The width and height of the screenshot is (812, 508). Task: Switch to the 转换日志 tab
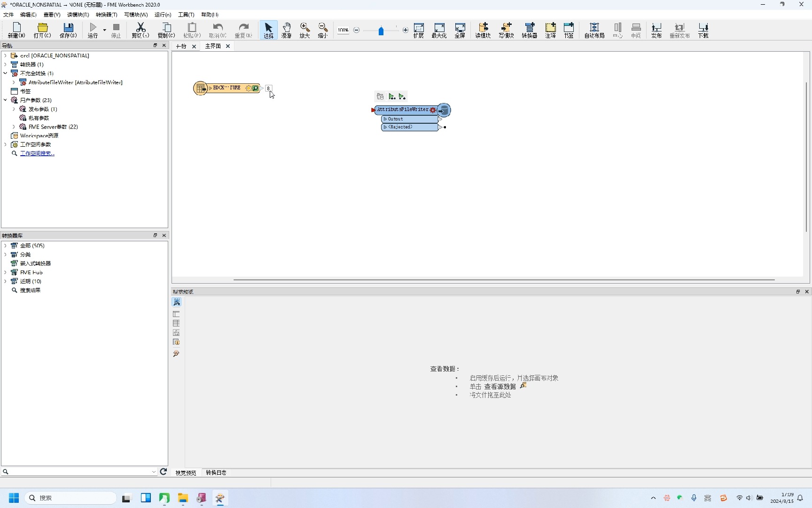tap(216, 473)
